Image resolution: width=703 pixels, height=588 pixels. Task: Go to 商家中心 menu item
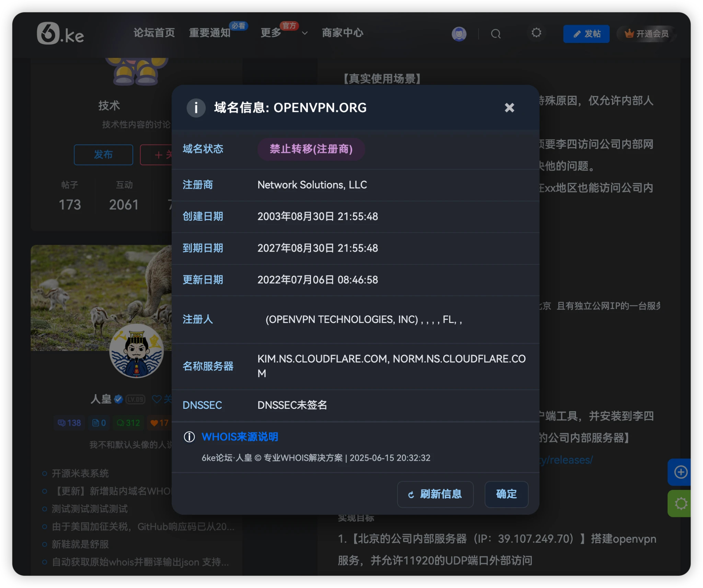[x=342, y=33]
